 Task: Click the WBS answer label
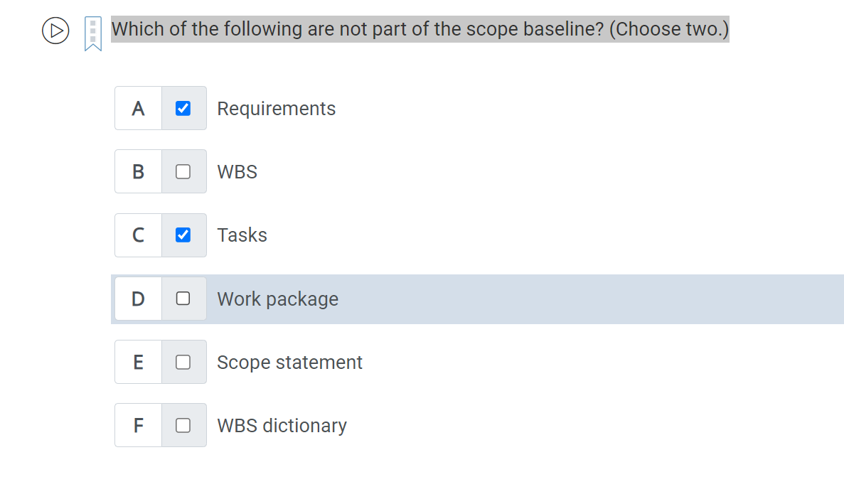[x=237, y=172]
